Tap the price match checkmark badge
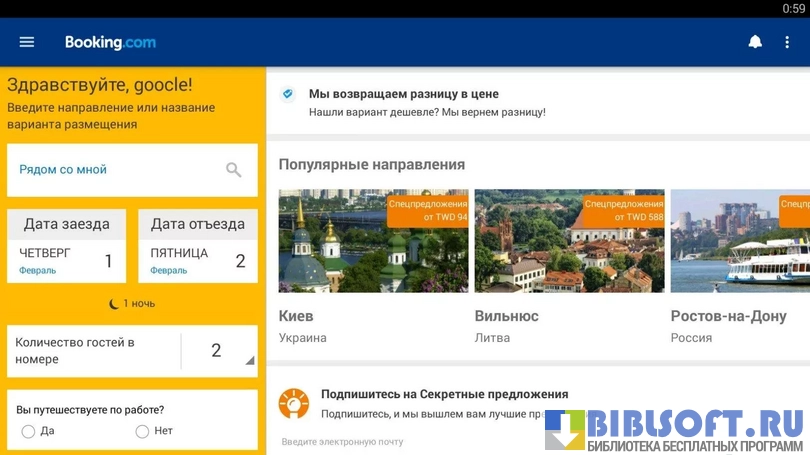 [x=288, y=94]
